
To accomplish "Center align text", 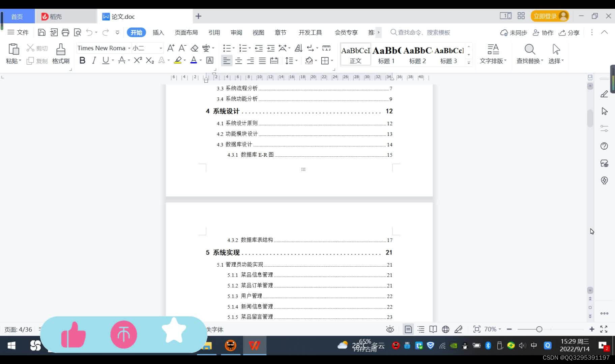I will 239,61.
